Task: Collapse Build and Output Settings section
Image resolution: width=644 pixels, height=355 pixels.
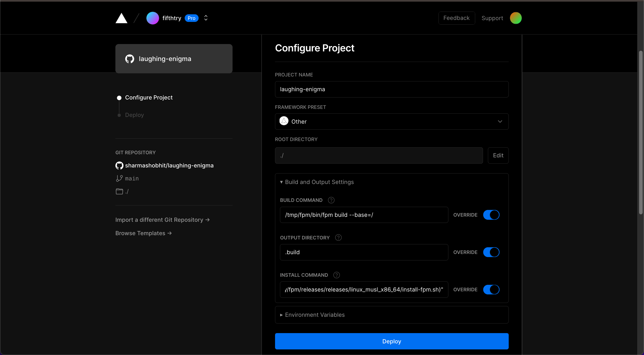Action: [317, 182]
